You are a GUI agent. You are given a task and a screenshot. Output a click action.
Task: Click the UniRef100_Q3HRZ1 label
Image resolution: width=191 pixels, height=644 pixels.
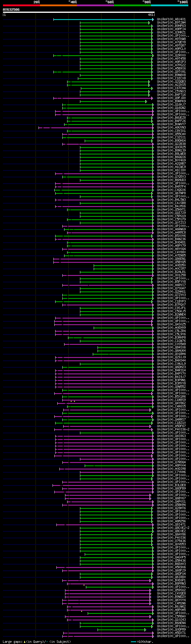[x=171, y=33]
